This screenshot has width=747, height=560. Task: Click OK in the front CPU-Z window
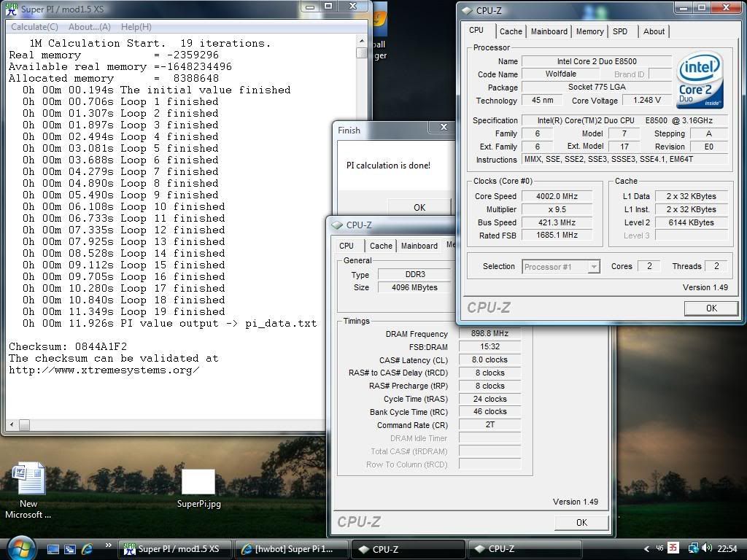tap(711, 308)
